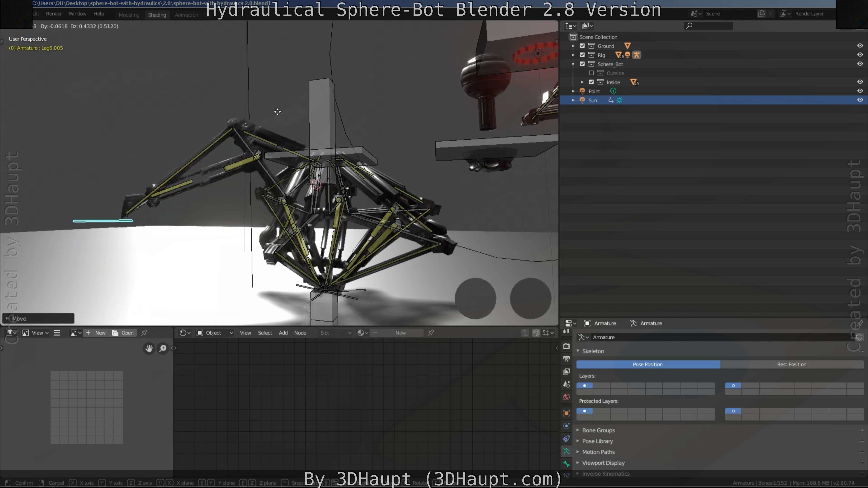Enable the Outside collection checkbox

point(591,73)
